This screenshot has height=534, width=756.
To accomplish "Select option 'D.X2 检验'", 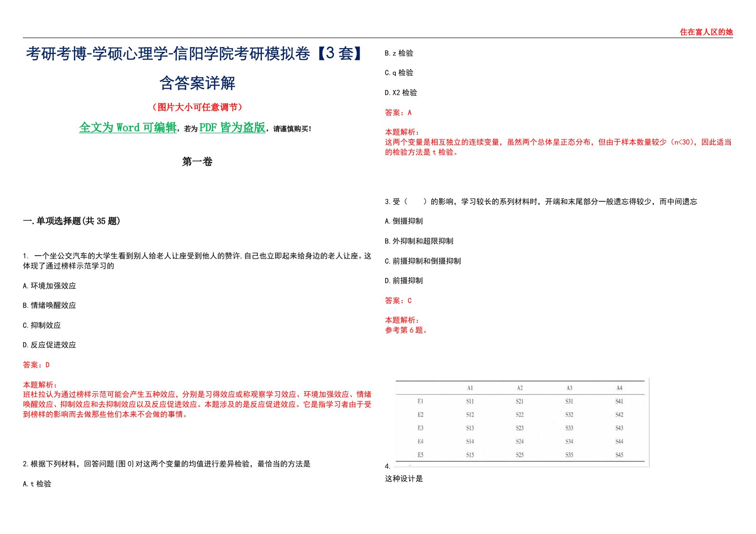I will coord(401,93).
